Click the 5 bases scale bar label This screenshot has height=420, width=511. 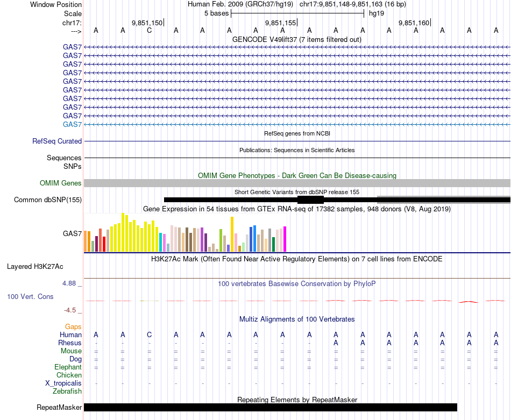pos(216,13)
